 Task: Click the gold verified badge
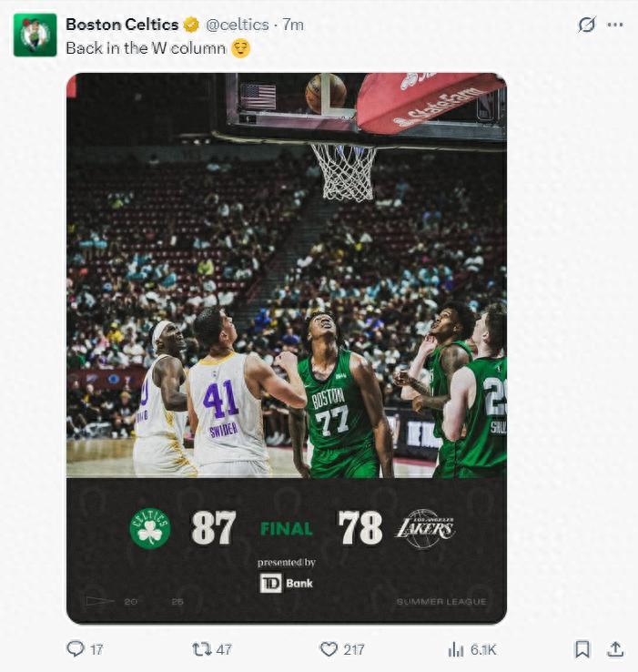[x=191, y=25]
